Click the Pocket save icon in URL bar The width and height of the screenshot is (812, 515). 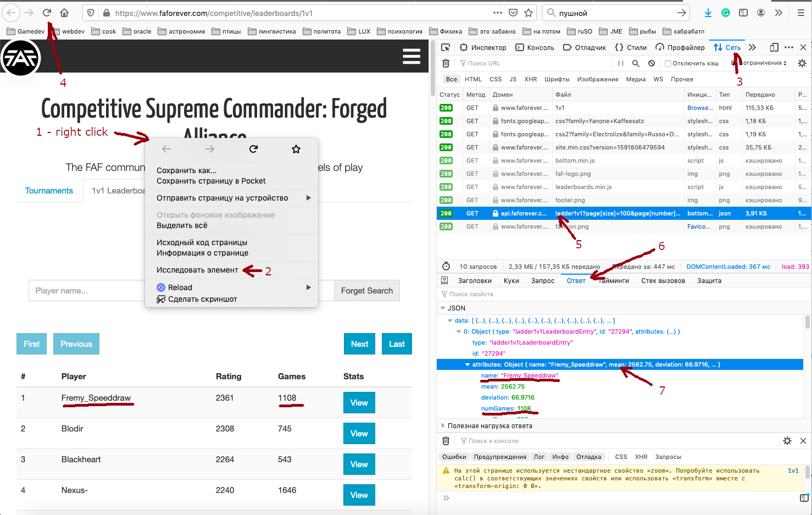[x=513, y=13]
